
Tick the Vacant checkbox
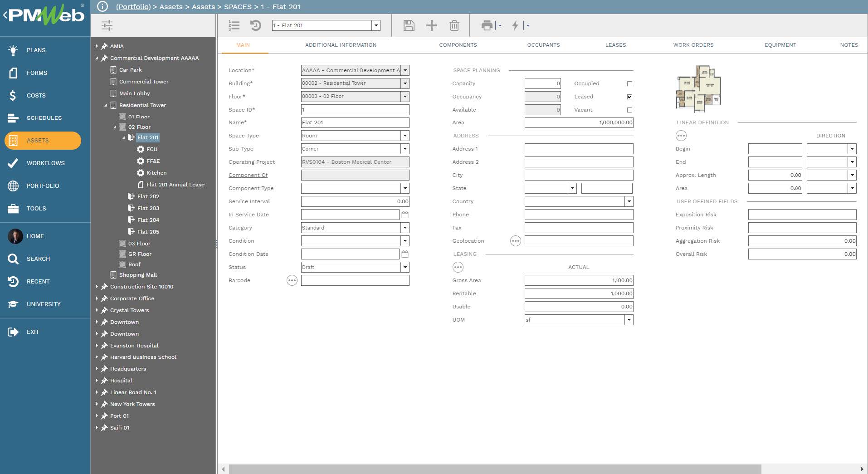(629, 110)
